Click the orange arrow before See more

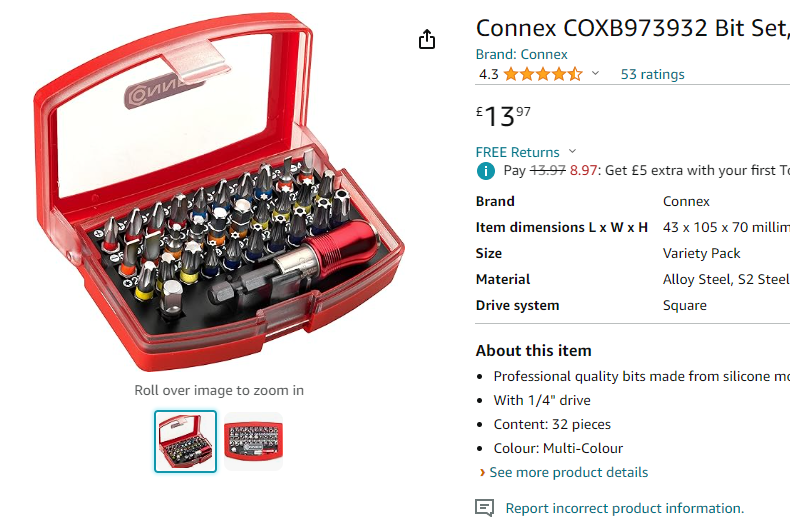[482, 472]
